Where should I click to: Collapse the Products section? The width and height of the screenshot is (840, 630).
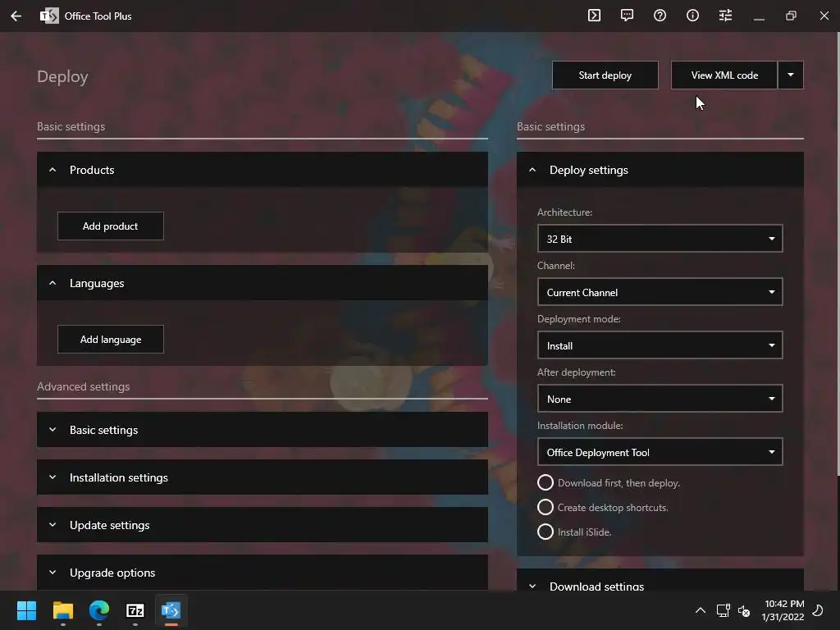[x=262, y=170]
